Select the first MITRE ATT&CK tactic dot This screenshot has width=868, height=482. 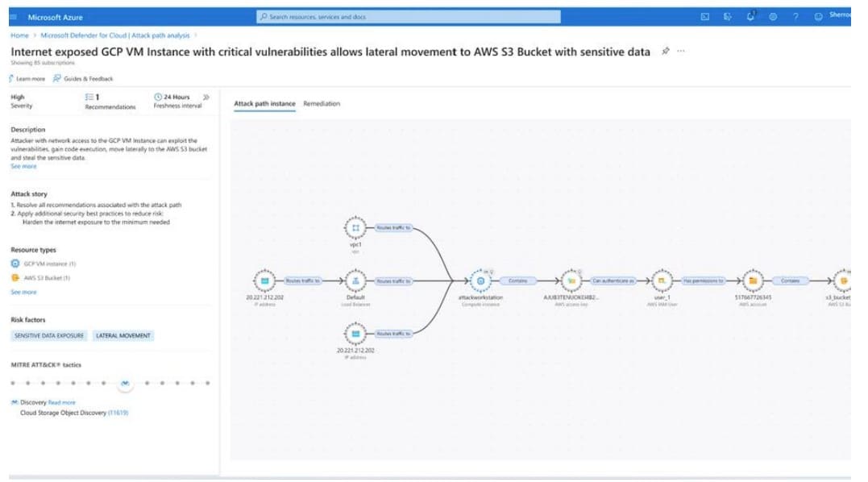(x=13, y=383)
